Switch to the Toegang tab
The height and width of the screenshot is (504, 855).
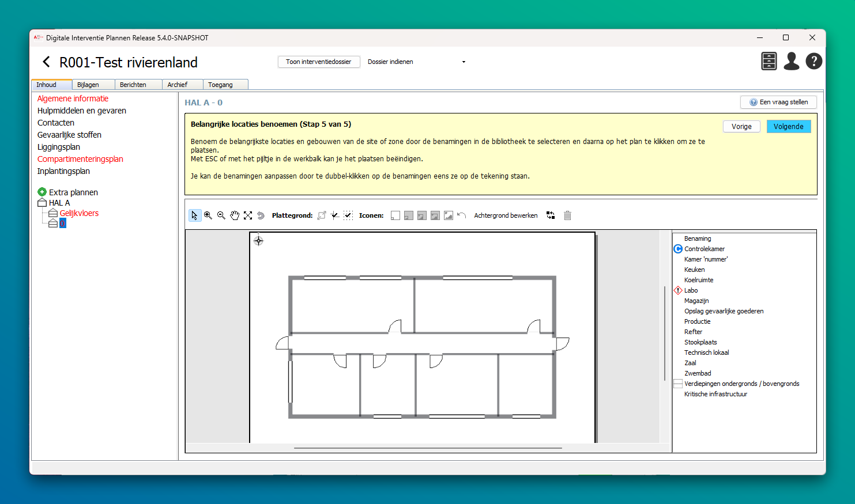(x=225, y=85)
